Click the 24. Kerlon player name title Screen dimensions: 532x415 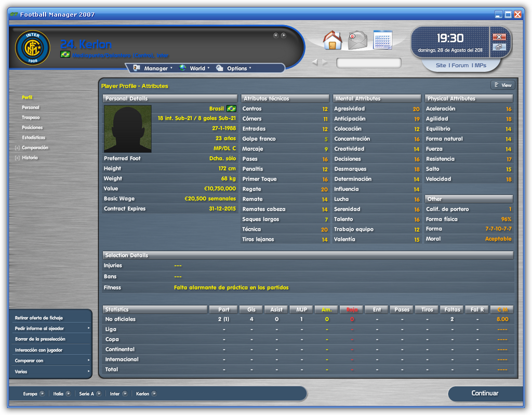86,44
